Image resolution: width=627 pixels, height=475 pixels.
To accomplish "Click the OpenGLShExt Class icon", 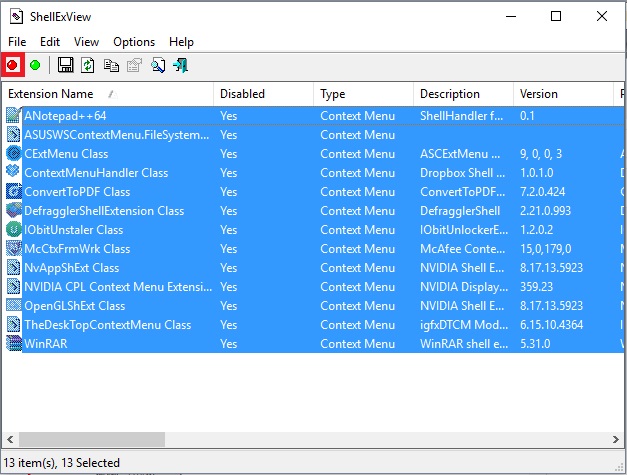I will [x=14, y=305].
